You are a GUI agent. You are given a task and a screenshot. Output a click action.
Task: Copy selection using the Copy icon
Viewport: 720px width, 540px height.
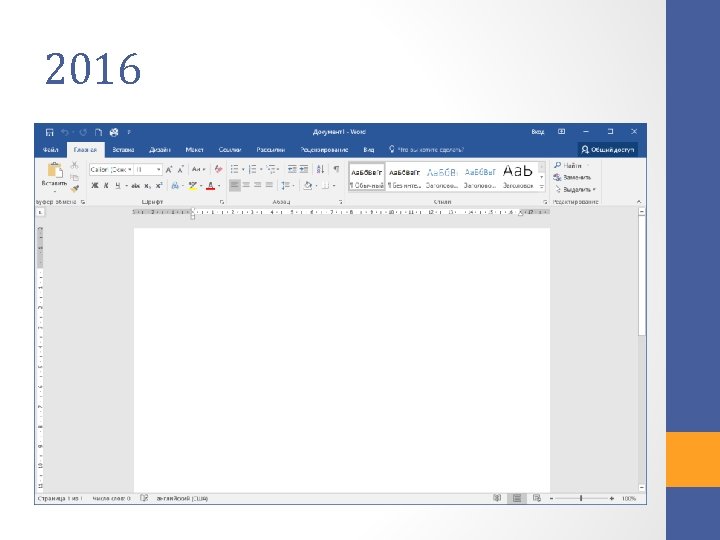point(74,177)
